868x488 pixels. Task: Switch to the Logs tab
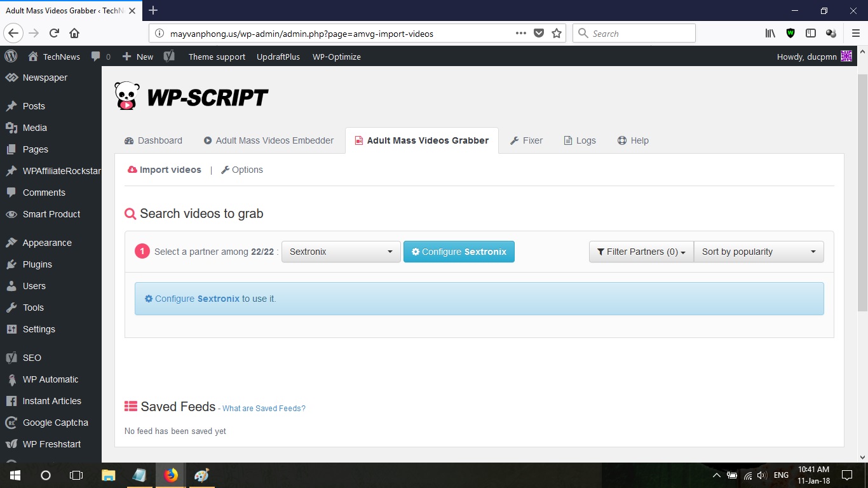click(580, 140)
